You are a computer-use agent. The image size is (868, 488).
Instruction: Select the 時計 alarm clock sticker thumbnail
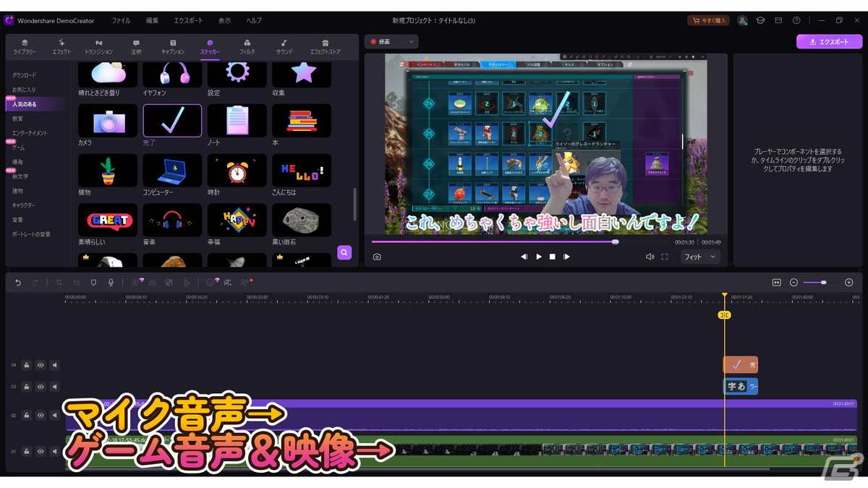coord(237,171)
